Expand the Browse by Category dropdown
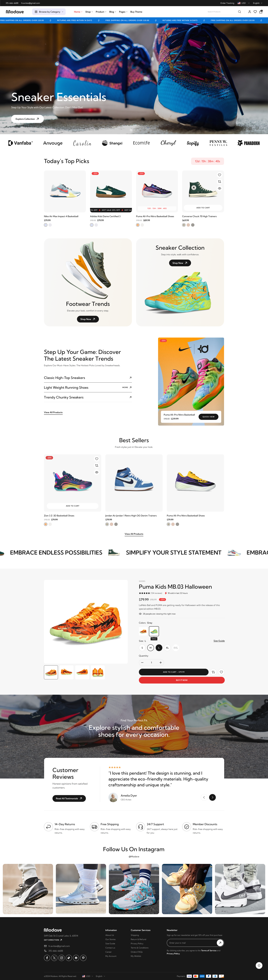Image resolution: width=268 pixels, height=980 pixels. [49, 12]
